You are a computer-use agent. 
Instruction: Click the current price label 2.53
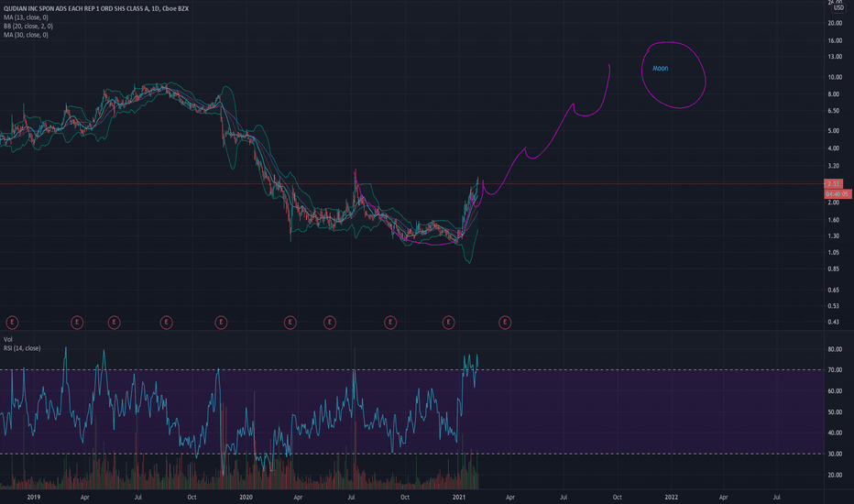tap(834, 184)
